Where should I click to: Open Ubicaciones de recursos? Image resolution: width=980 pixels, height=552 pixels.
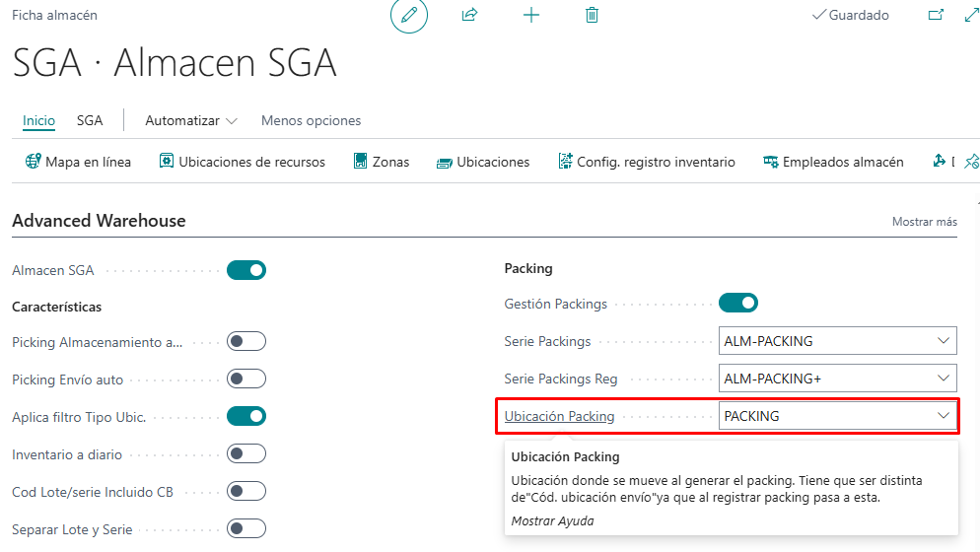point(243,162)
